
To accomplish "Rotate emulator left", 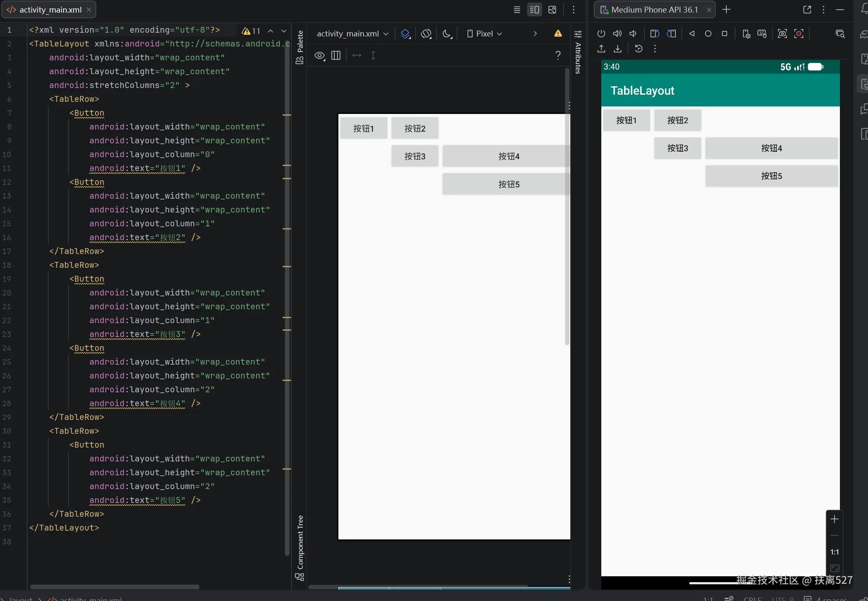I will click(655, 34).
